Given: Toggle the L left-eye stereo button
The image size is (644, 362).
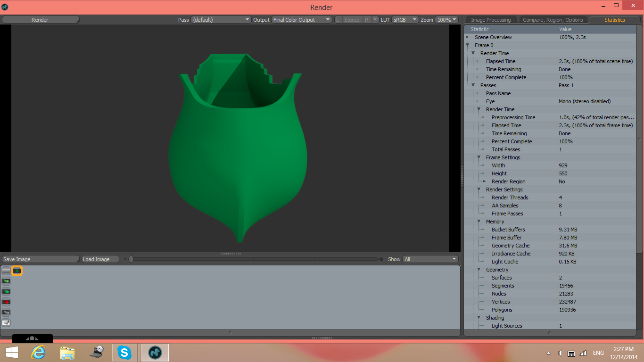Looking at the screenshot, I should 338,20.
